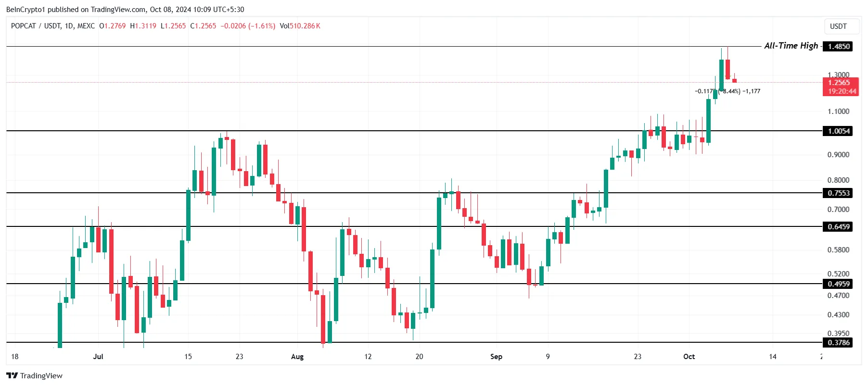Screen dimensions: 868x386
Task: Click the BeInCrypto1 publisher header text
Action: coord(26,10)
